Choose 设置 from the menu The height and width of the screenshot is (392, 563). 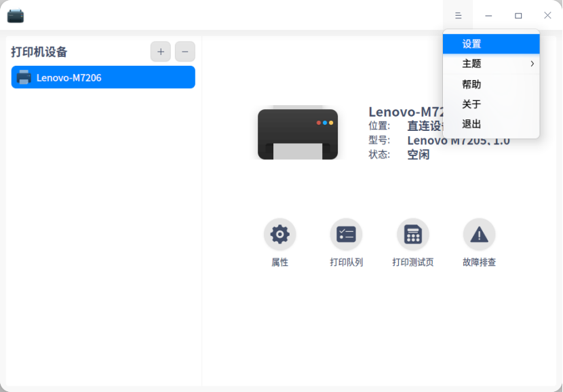point(491,44)
